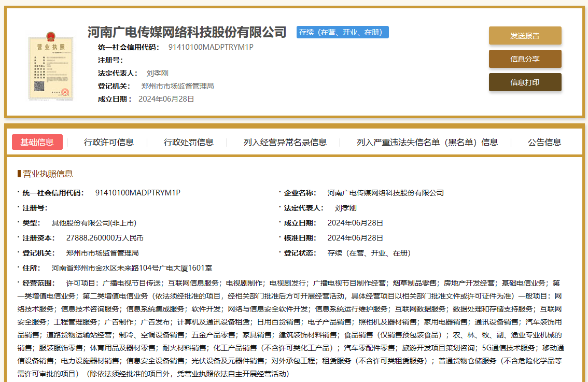Click the company type 其他股份有限公司(非上市)
588x382 pixels.
coord(94,223)
